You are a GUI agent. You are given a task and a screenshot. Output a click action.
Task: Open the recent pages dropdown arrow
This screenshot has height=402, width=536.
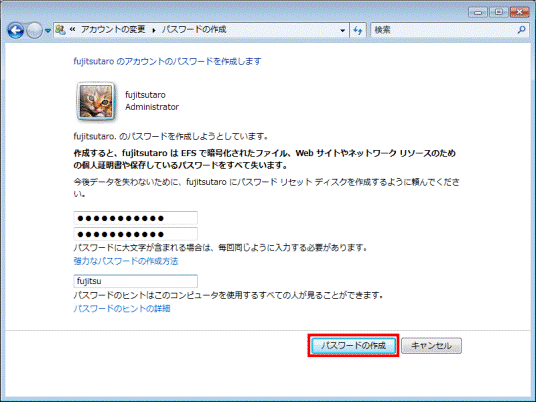(x=48, y=31)
